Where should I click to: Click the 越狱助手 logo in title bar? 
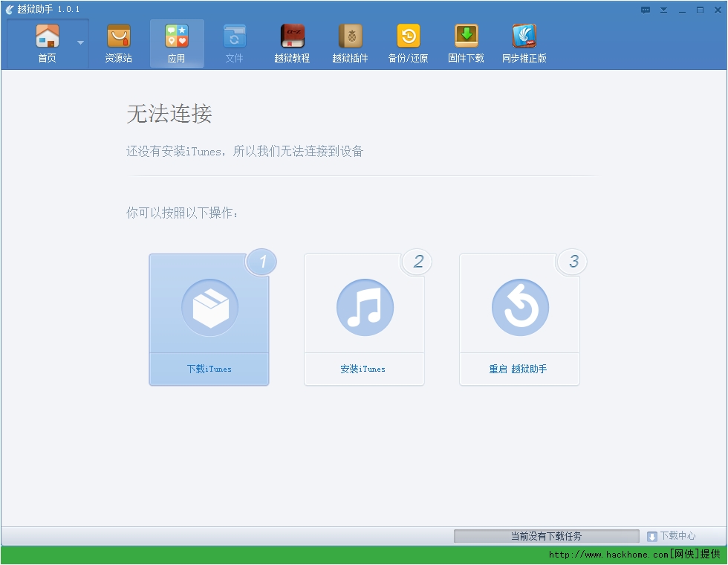[9, 10]
